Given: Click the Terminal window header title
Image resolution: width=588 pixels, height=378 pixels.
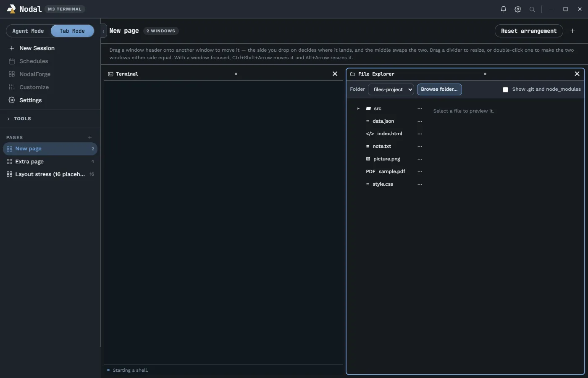Looking at the screenshot, I should coord(127,74).
